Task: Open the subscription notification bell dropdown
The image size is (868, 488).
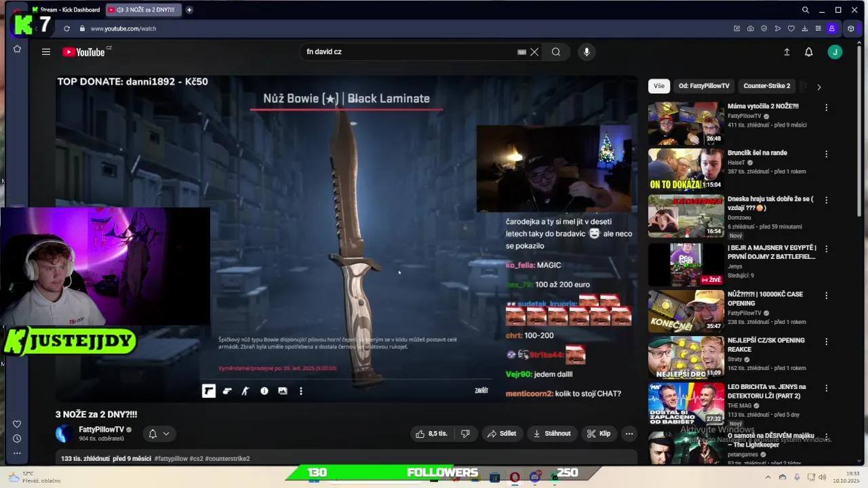Action: (x=159, y=434)
